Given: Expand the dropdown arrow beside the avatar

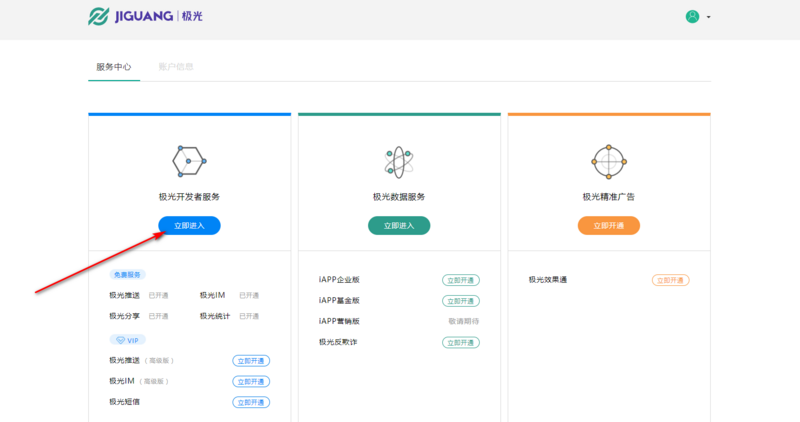Looking at the screenshot, I should pos(708,17).
